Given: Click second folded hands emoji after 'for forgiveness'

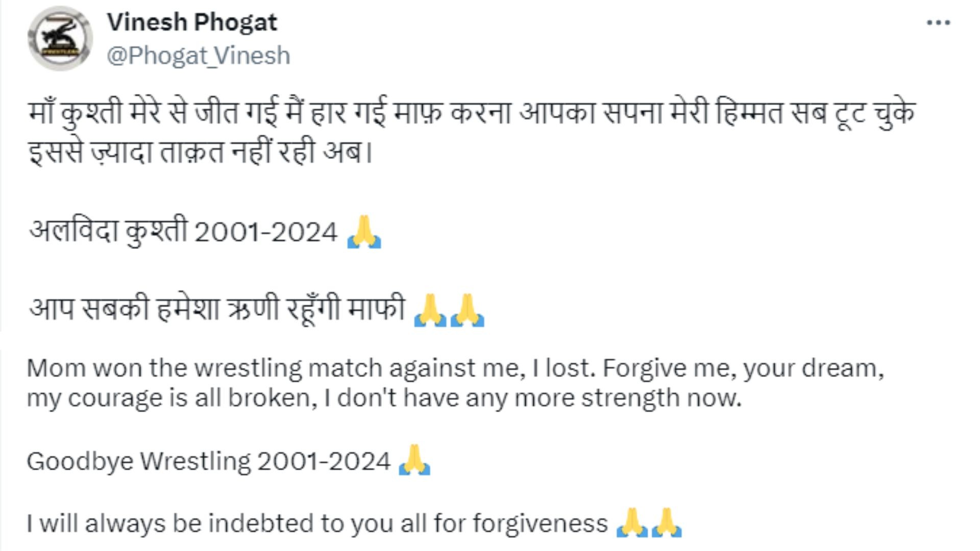Looking at the screenshot, I should (x=666, y=522).
